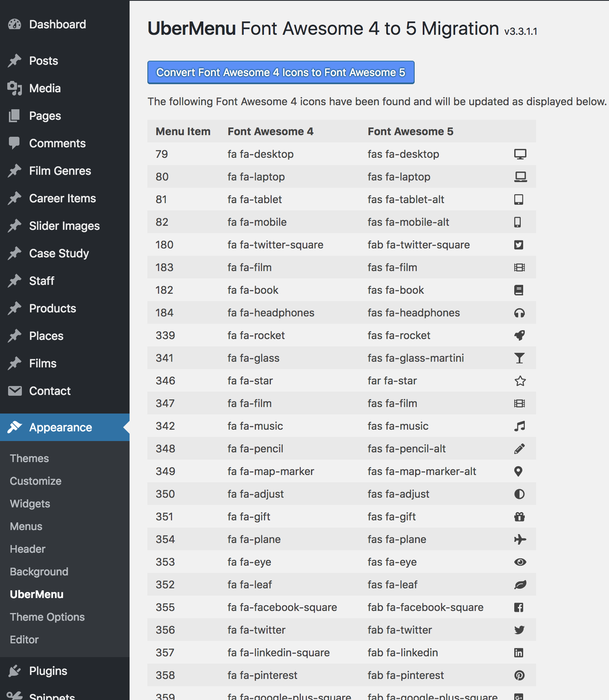This screenshot has width=609, height=700.
Task: Click the laptop icon in row 80
Action: coord(520,177)
